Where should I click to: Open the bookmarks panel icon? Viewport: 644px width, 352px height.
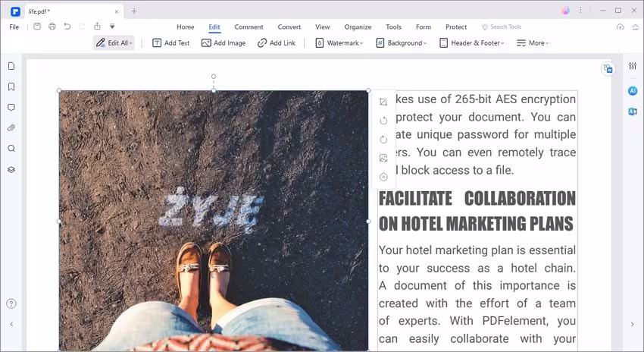(x=11, y=86)
